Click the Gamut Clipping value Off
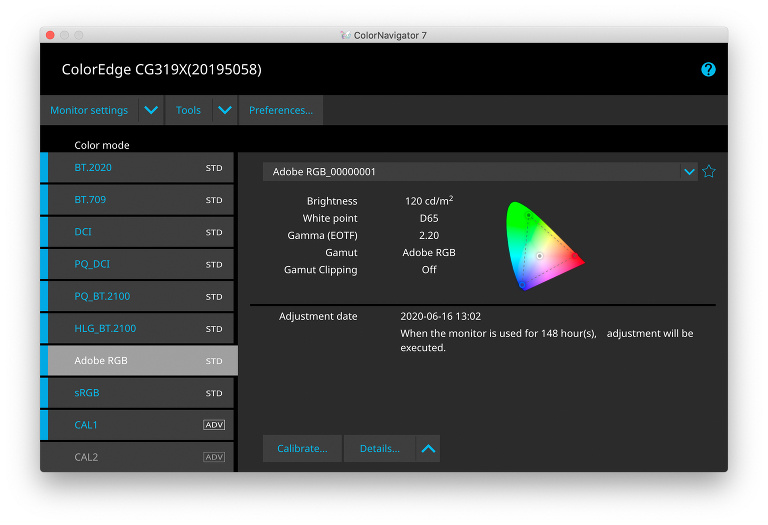 (429, 270)
